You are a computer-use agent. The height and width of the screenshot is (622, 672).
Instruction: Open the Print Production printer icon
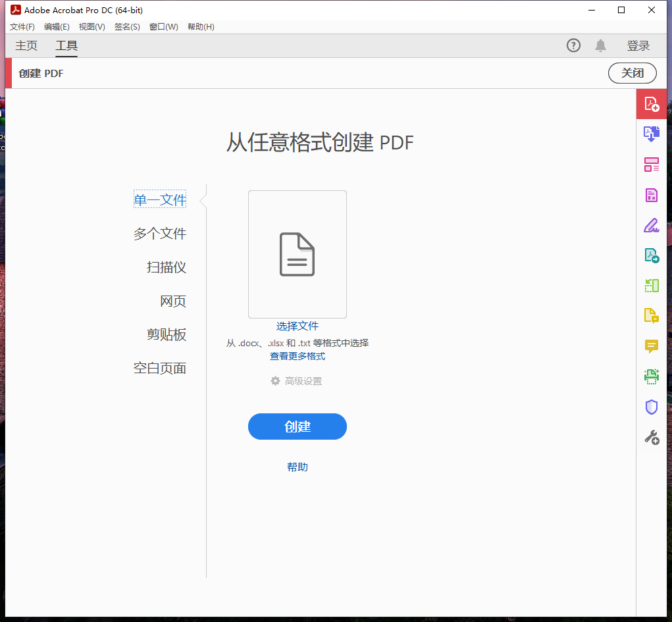pos(652,376)
